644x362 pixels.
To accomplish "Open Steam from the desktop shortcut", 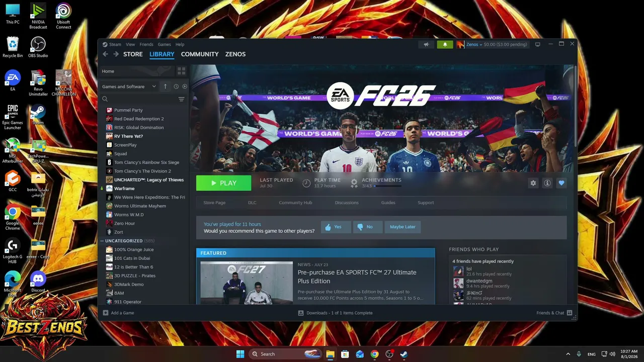I will click(x=38, y=114).
